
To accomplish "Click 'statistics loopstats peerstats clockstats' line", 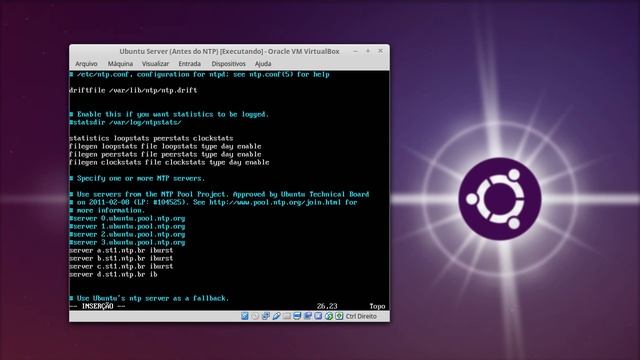I will tap(151, 138).
